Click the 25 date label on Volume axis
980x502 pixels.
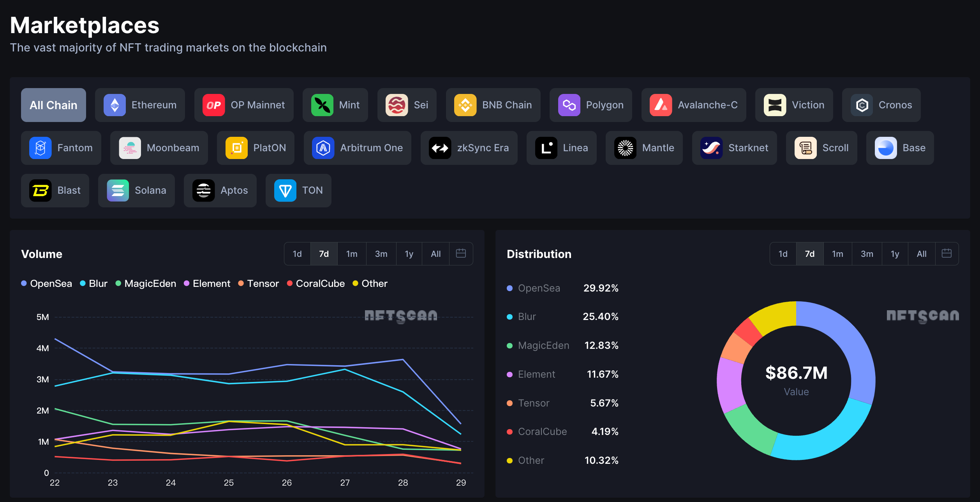pos(229,483)
